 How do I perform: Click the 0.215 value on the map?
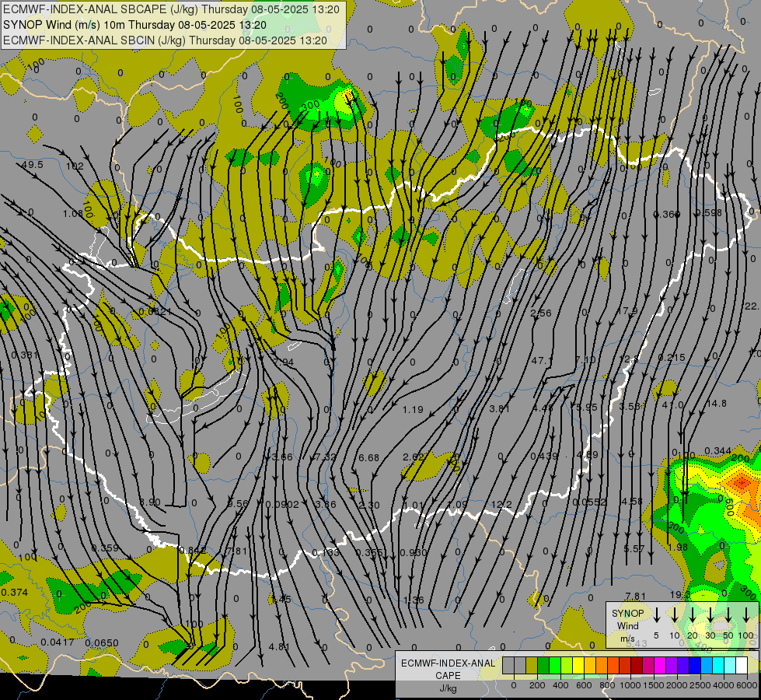tap(672, 358)
